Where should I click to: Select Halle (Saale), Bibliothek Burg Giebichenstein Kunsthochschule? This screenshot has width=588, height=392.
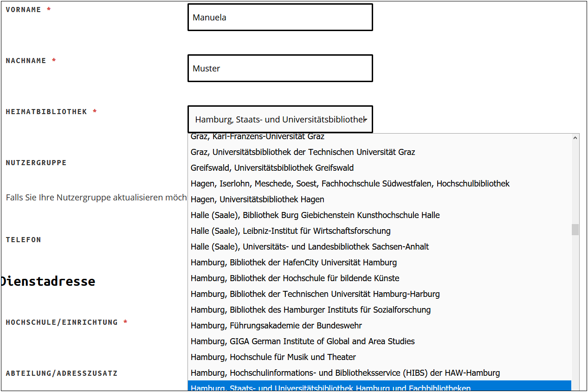tap(380, 215)
